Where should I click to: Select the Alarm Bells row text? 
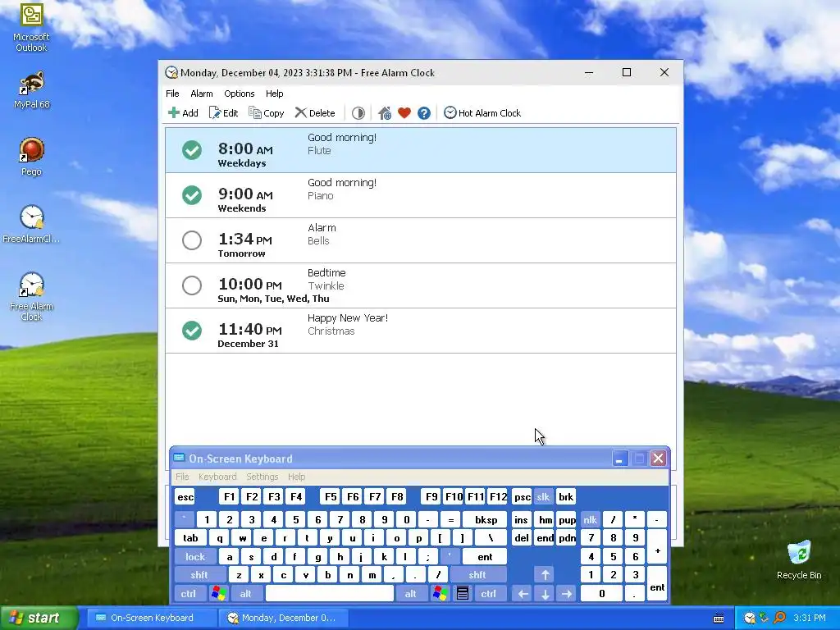coord(322,234)
